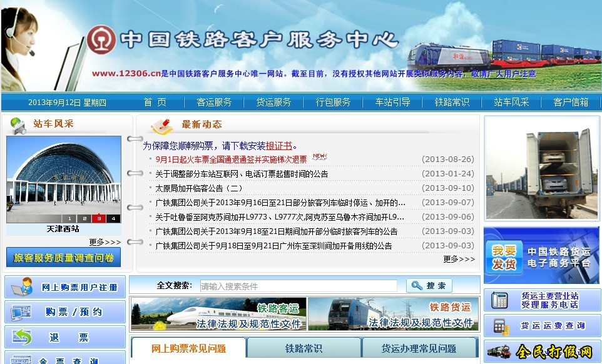Open the 太原局加开临客公告（二） notice
This screenshot has width=602, height=364.
(x=199, y=188)
